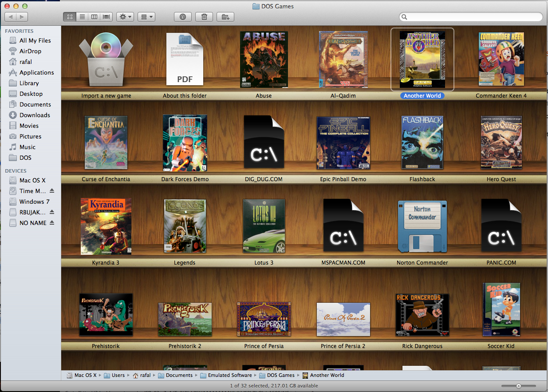Select the Prince of Persia thumbnail
This screenshot has height=392, width=548.
[x=264, y=319]
